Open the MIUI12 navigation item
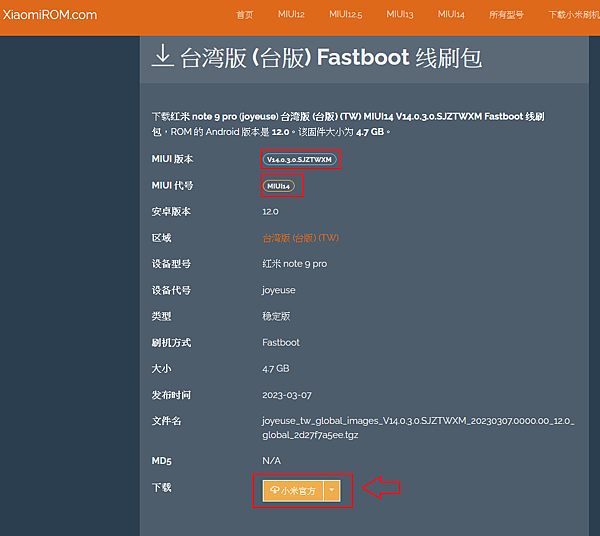Image resolution: width=600 pixels, height=536 pixels. (x=291, y=15)
